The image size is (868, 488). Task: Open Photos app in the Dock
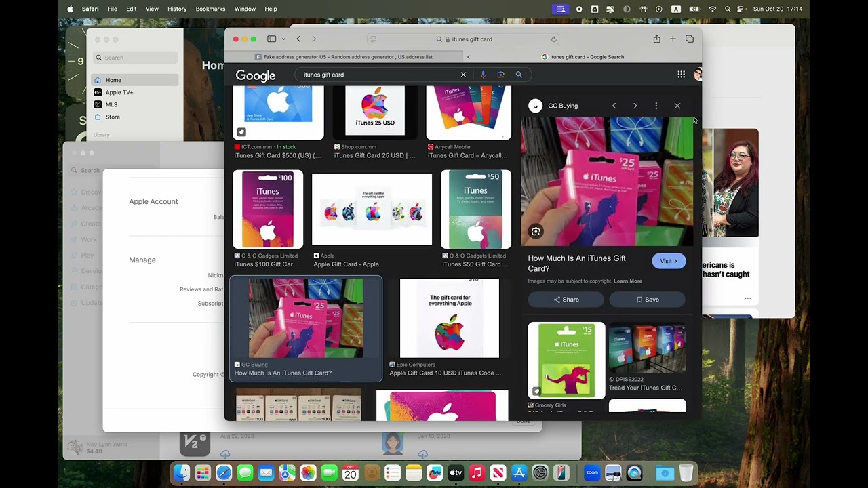click(308, 473)
